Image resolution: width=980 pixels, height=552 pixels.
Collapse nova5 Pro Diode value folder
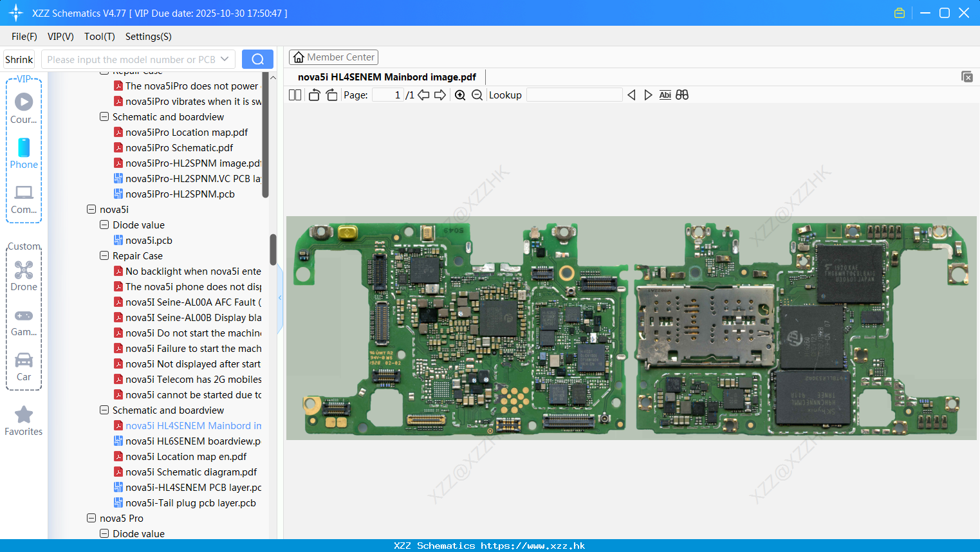[x=104, y=534]
